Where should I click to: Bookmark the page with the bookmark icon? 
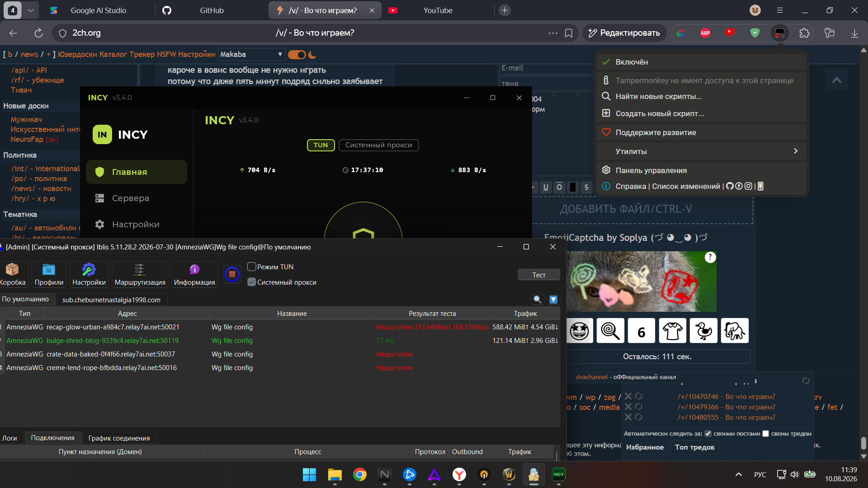[569, 33]
